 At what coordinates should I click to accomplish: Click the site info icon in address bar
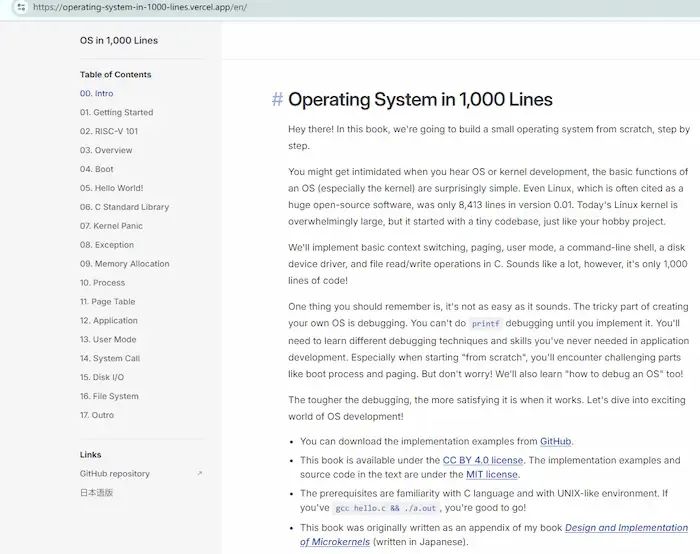pos(21,7)
